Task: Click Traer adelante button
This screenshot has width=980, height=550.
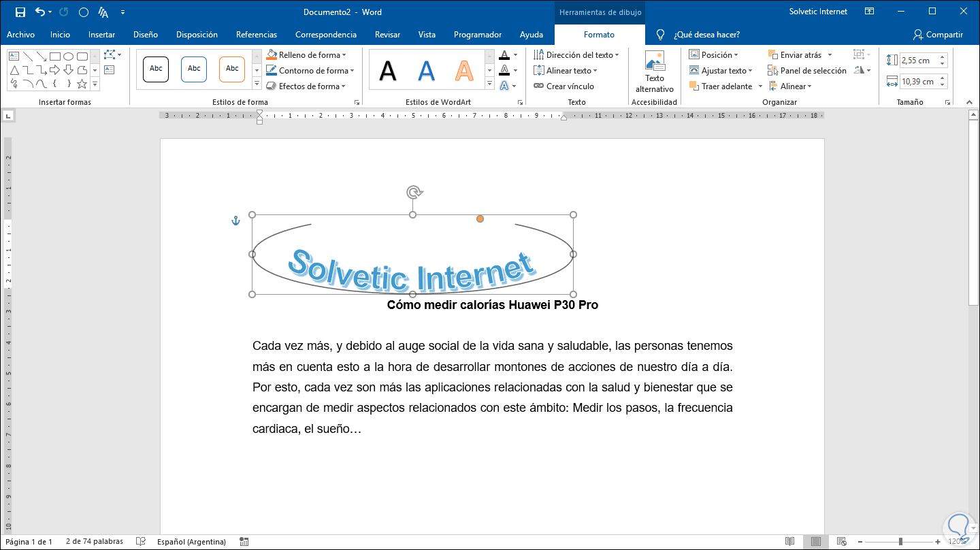Action: coord(721,86)
